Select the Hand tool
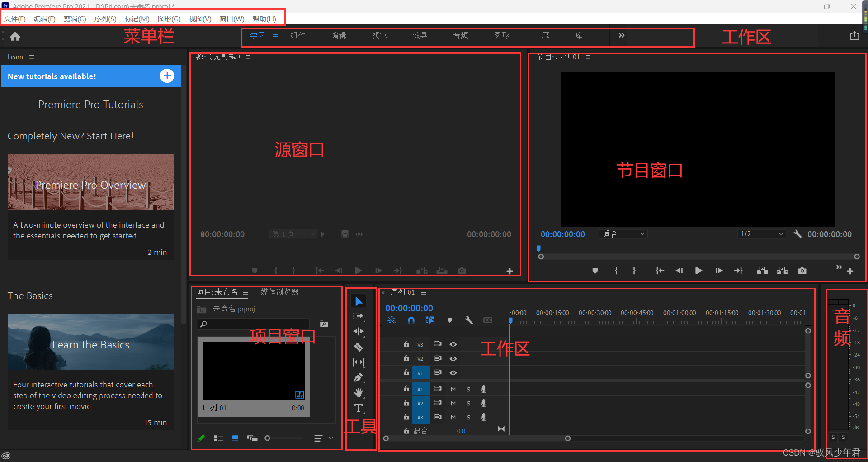The height and width of the screenshot is (462, 868). pyautogui.click(x=359, y=392)
